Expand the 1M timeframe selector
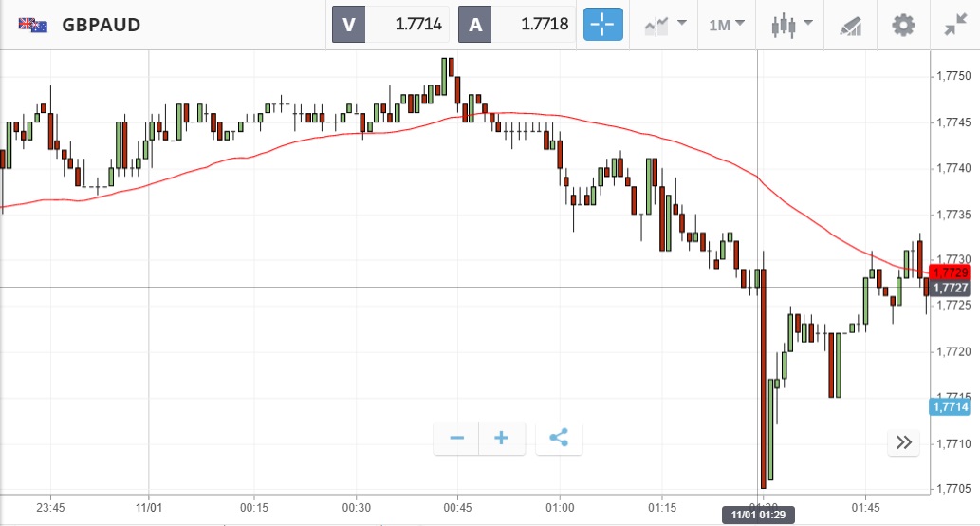 (727, 25)
